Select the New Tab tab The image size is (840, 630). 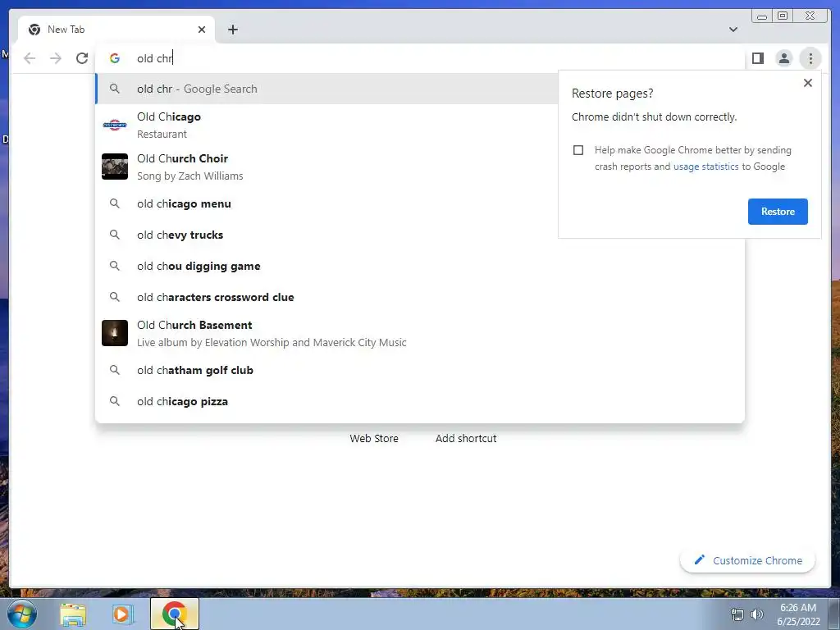point(116,30)
